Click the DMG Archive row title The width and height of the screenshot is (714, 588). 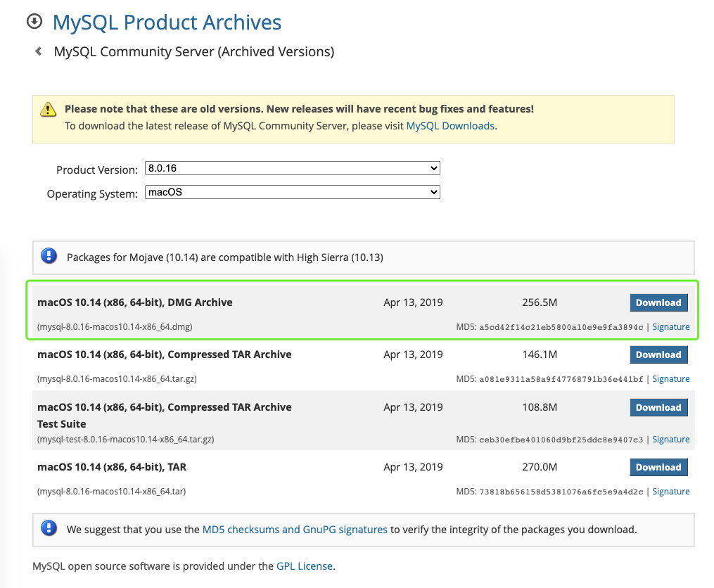pos(135,302)
